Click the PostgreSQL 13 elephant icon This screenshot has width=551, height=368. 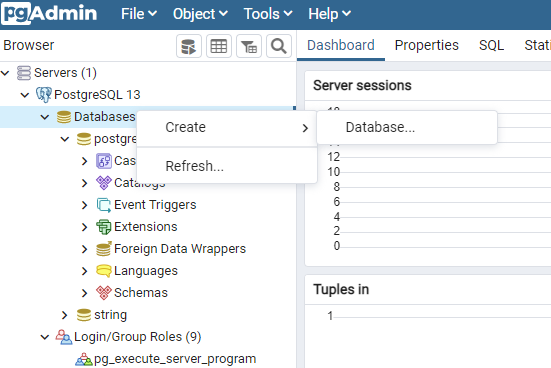point(44,95)
